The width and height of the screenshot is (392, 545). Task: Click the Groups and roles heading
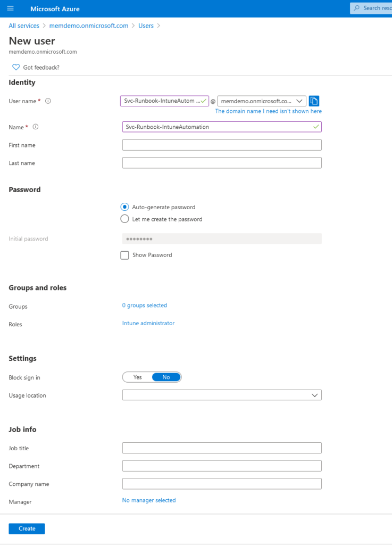tap(38, 288)
